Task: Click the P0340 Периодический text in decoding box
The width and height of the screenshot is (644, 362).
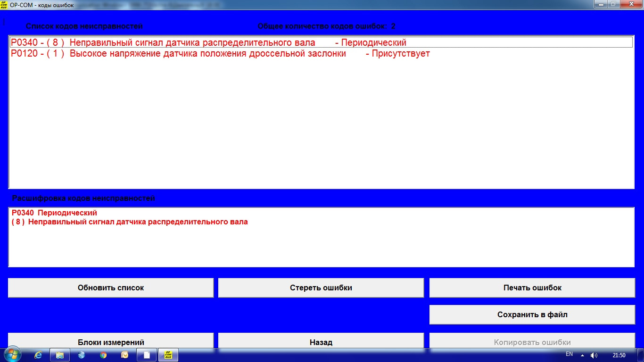Action: click(x=54, y=213)
